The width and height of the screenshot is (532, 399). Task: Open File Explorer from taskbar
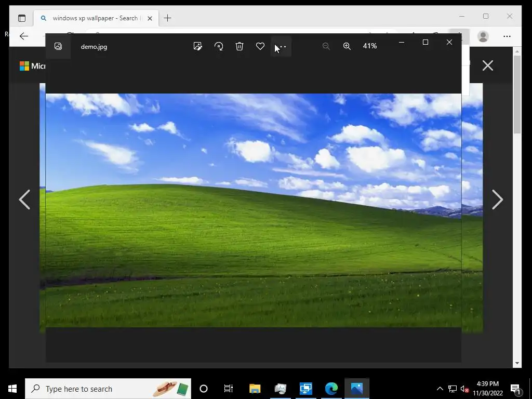point(255,389)
